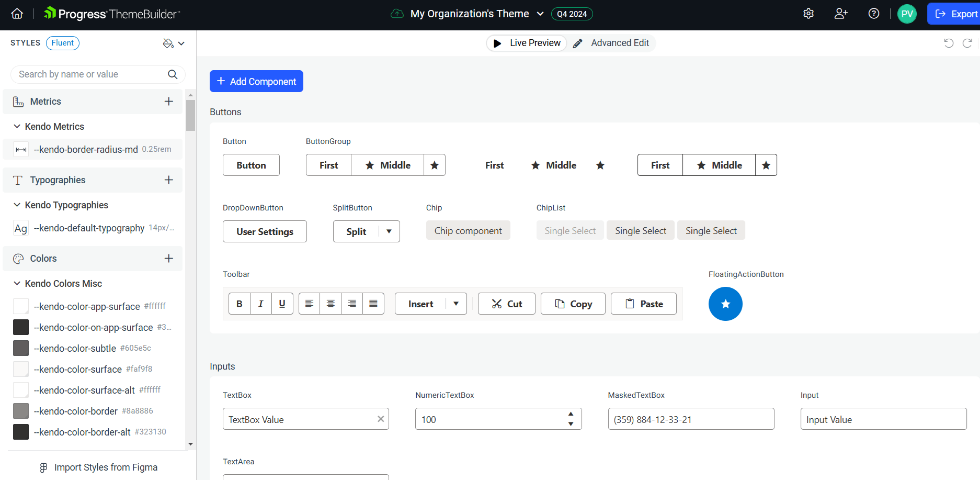Toggle Bold in the toolbar preview
Image resolution: width=980 pixels, height=480 pixels.
point(240,304)
